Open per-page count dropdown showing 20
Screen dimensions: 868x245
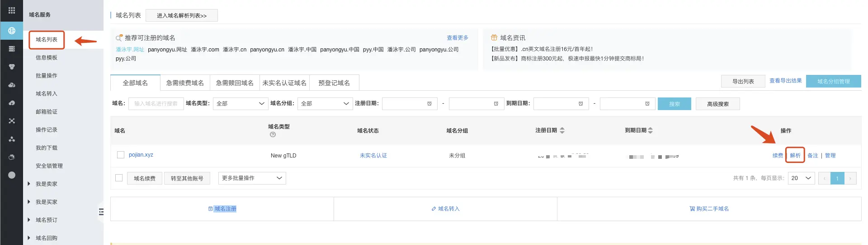(x=802, y=178)
